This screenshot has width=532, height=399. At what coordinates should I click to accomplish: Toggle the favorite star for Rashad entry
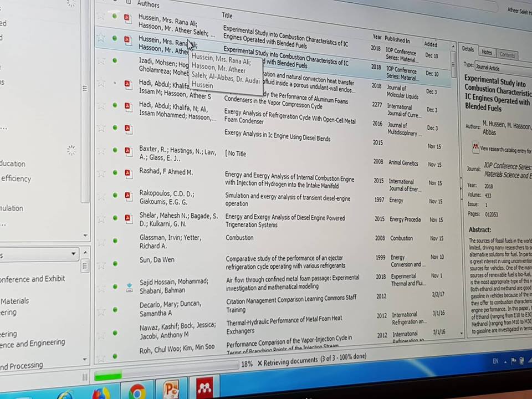pos(101,173)
